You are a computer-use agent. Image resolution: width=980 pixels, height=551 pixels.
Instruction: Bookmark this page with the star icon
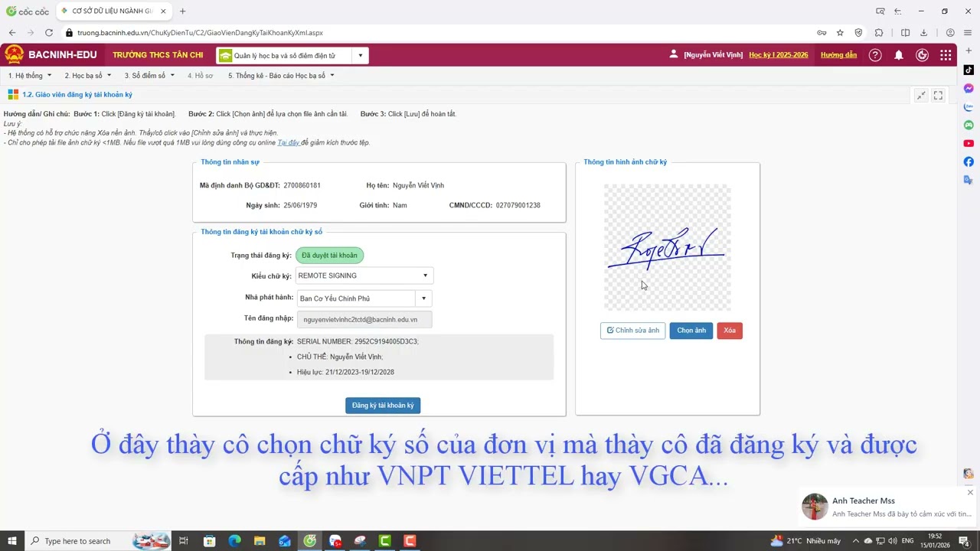click(840, 33)
